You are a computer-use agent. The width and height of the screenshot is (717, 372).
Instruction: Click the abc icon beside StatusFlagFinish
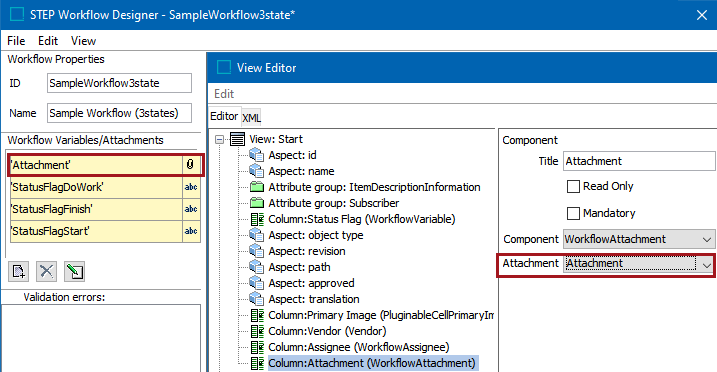click(191, 209)
